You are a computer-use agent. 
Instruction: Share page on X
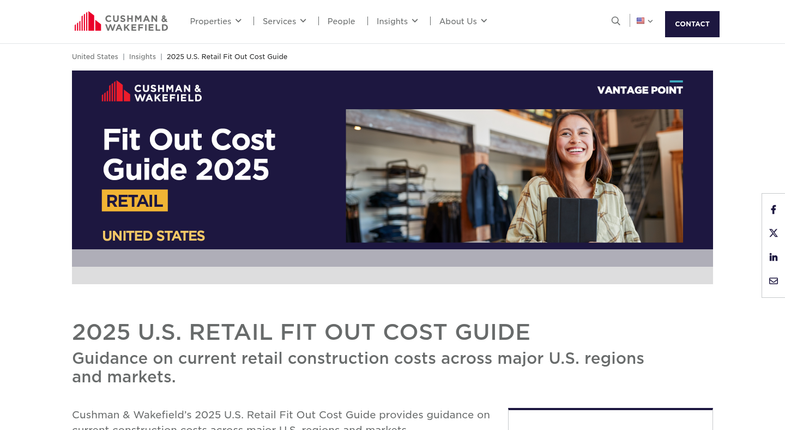click(x=773, y=233)
